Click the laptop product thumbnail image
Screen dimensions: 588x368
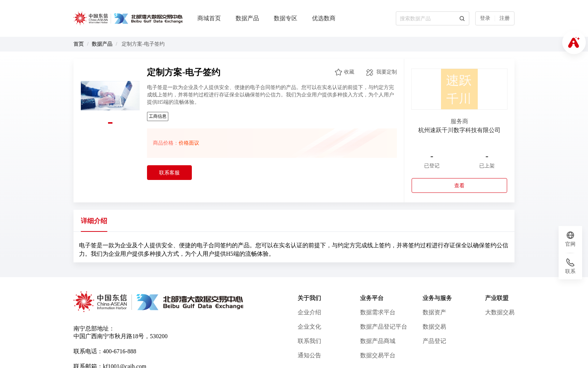110,96
